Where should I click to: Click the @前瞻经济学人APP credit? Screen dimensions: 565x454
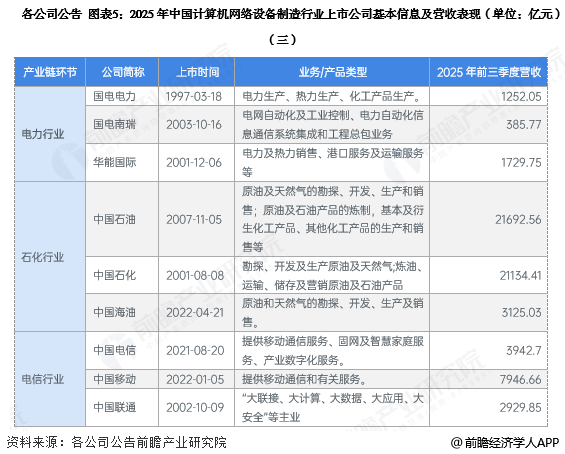tap(504, 442)
